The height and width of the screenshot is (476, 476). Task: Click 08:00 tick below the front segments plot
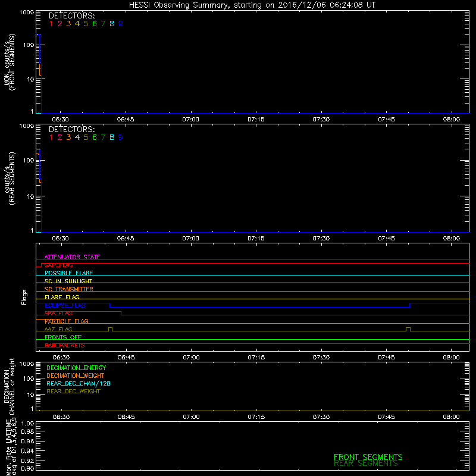[452, 120]
